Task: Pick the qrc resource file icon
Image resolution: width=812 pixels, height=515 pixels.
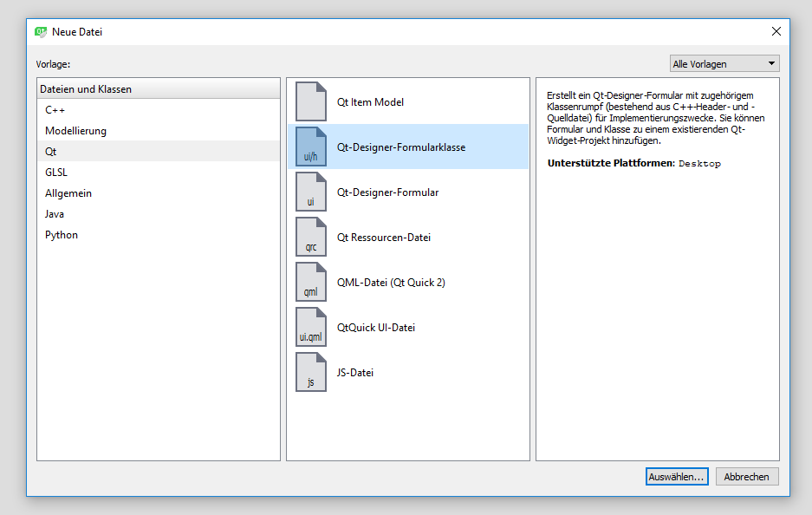Action: pyautogui.click(x=311, y=237)
